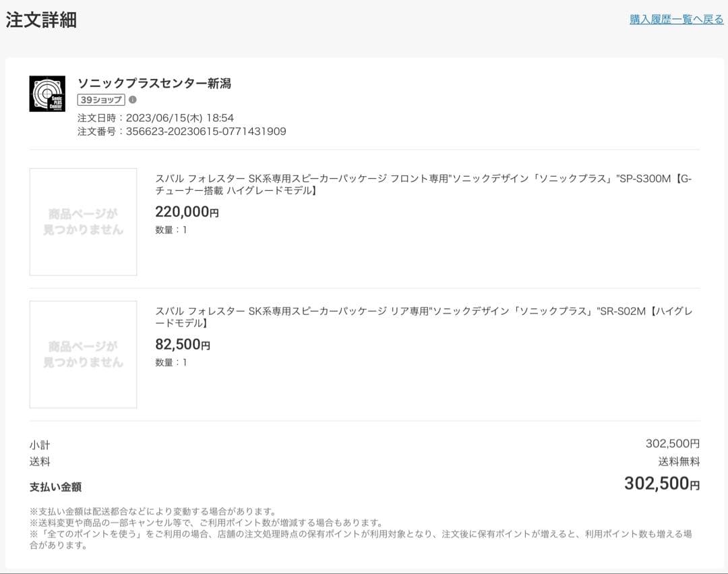Click the Sonic Plus Center shop logo
728x574 pixels.
pos(47,94)
